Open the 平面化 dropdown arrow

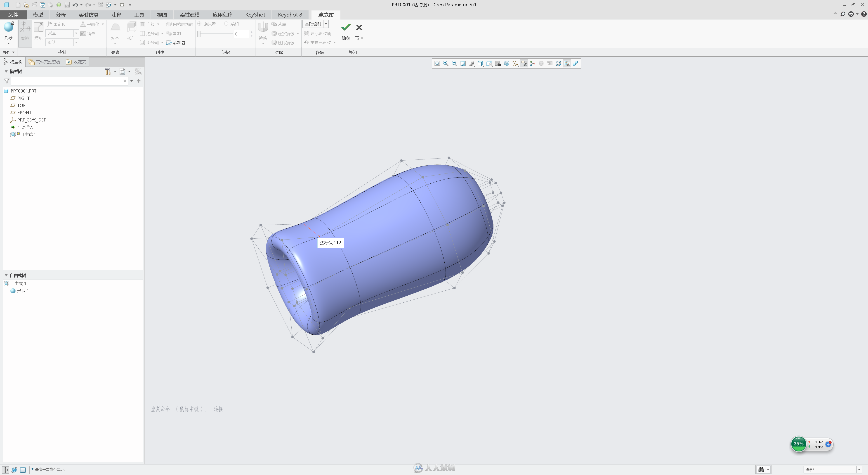(103, 24)
